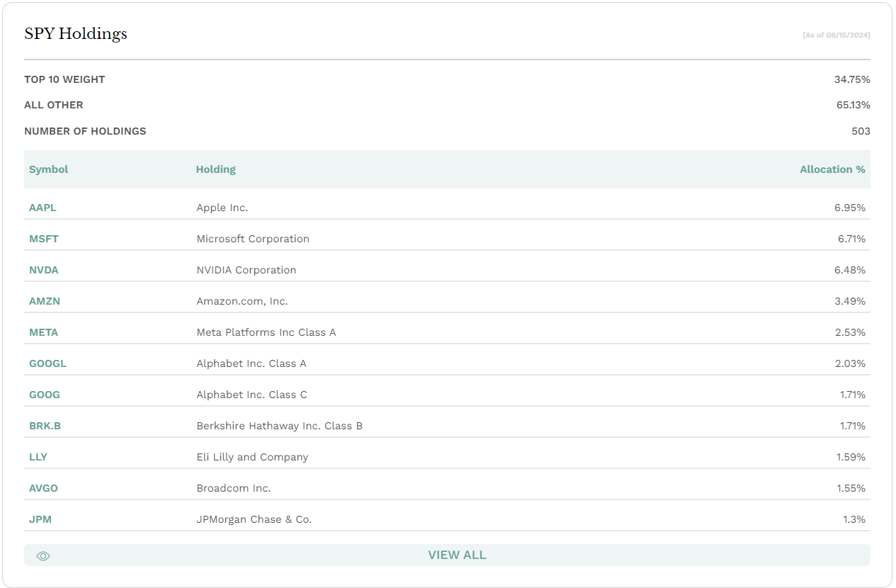
Task: Click the Apple Inc. holding name
Action: [x=222, y=208]
